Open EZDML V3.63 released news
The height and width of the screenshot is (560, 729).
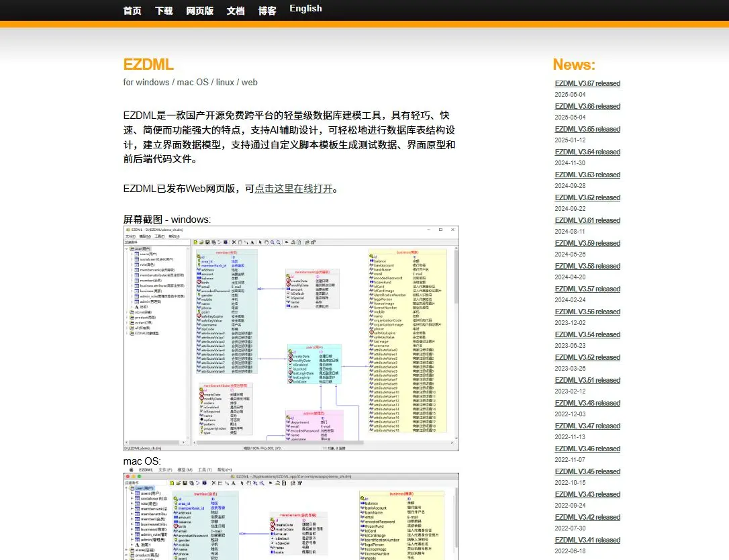click(x=587, y=175)
